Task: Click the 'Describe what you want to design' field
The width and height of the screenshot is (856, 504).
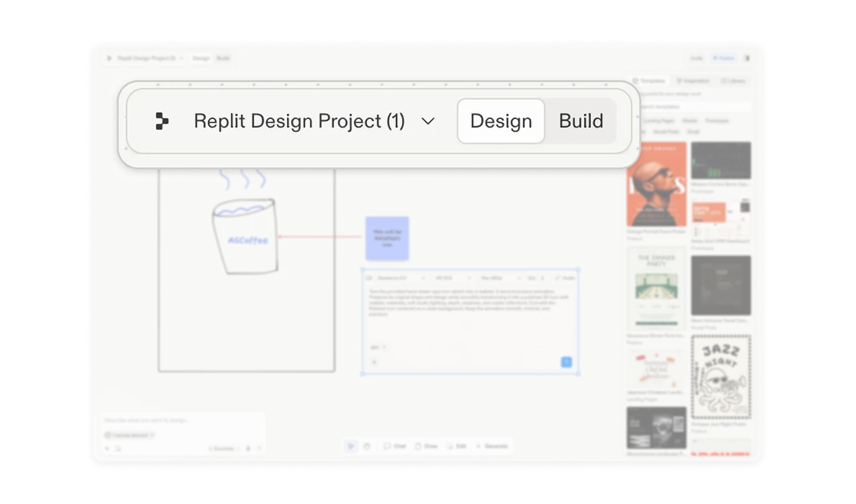Action: click(183, 420)
